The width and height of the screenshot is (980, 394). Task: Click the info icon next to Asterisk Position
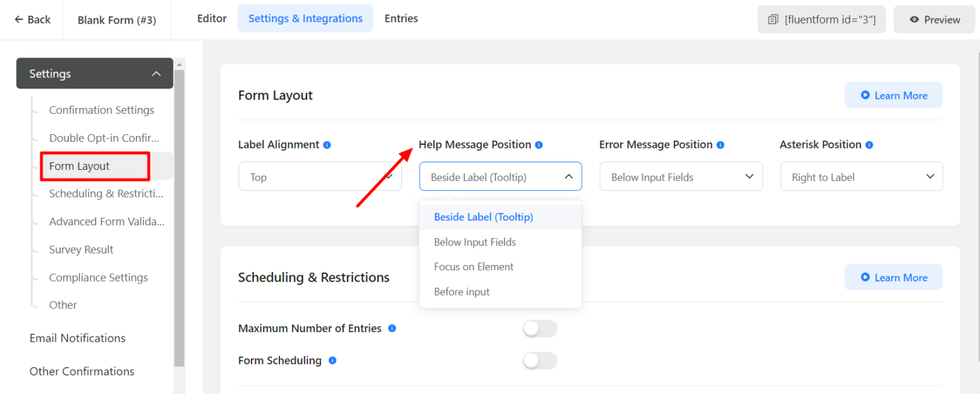[868, 145]
